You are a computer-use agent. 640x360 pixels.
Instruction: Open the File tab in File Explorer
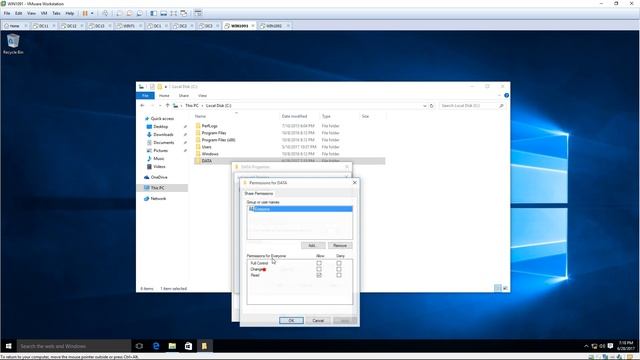tap(145, 96)
